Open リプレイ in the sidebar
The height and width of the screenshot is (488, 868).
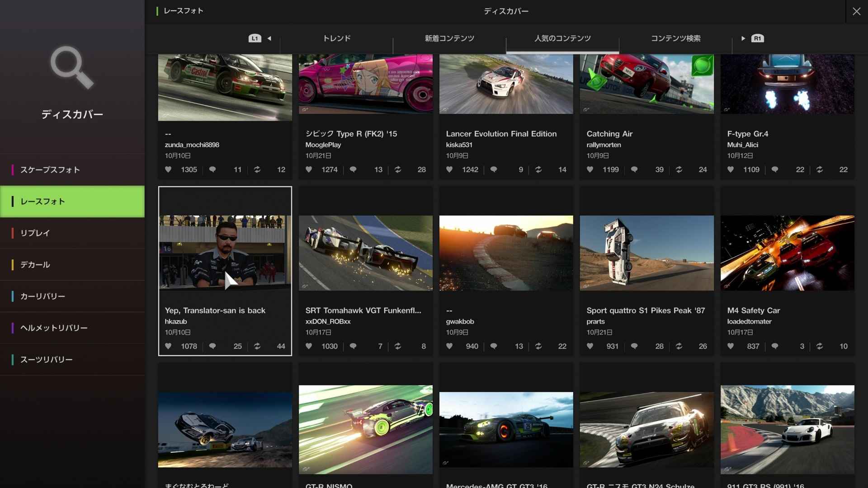point(72,233)
